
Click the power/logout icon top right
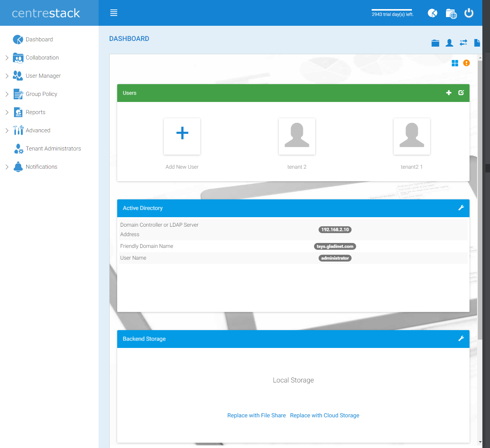pyautogui.click(x=469, y=13)
